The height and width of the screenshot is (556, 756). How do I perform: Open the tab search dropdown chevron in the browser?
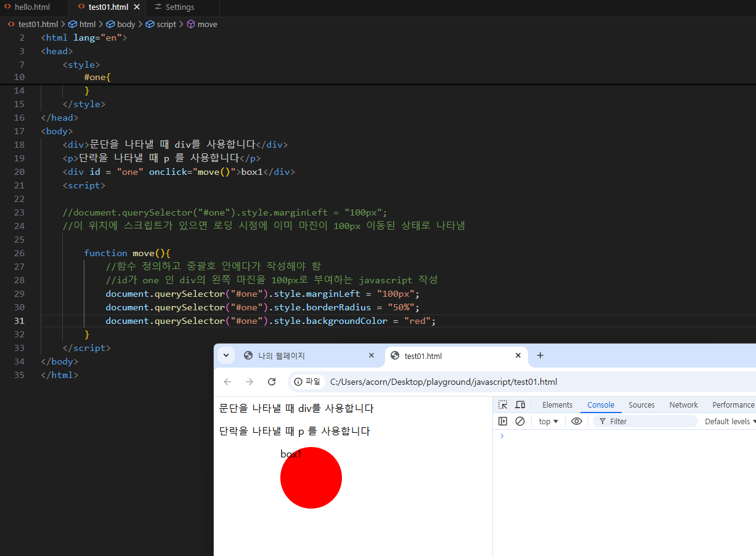226,355
